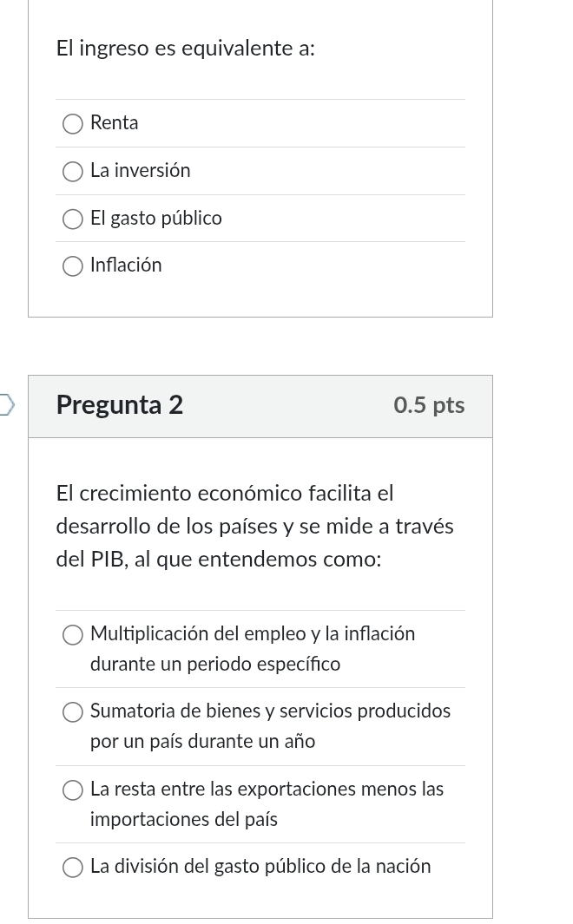Select radio for Multiplicación del empleo answer
Viewport: 573px width, 924px height.
point(73,635)
